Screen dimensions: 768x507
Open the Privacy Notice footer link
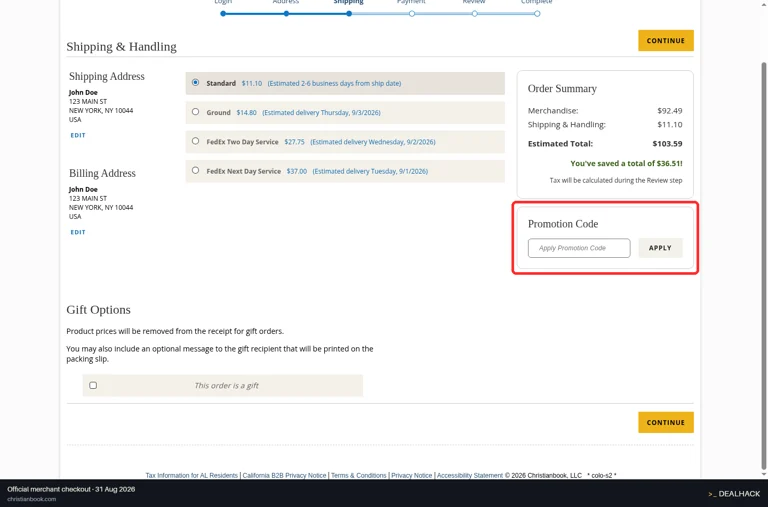pyautogui.click(x=411, y=475)
